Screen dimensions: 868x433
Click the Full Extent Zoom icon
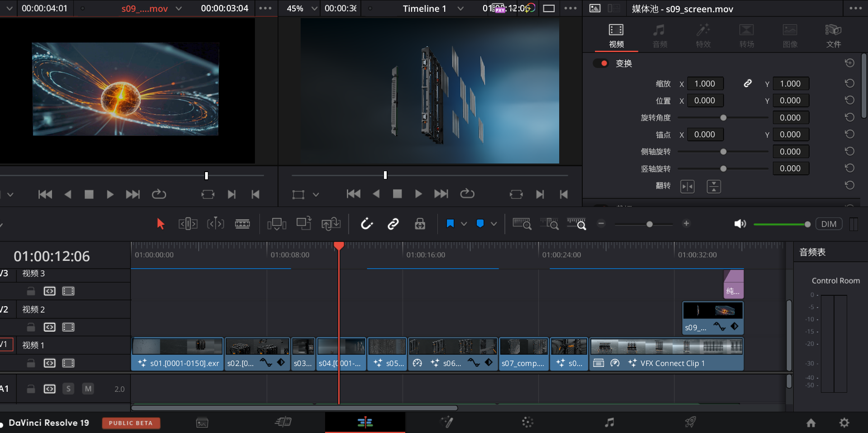pos(522,224)
